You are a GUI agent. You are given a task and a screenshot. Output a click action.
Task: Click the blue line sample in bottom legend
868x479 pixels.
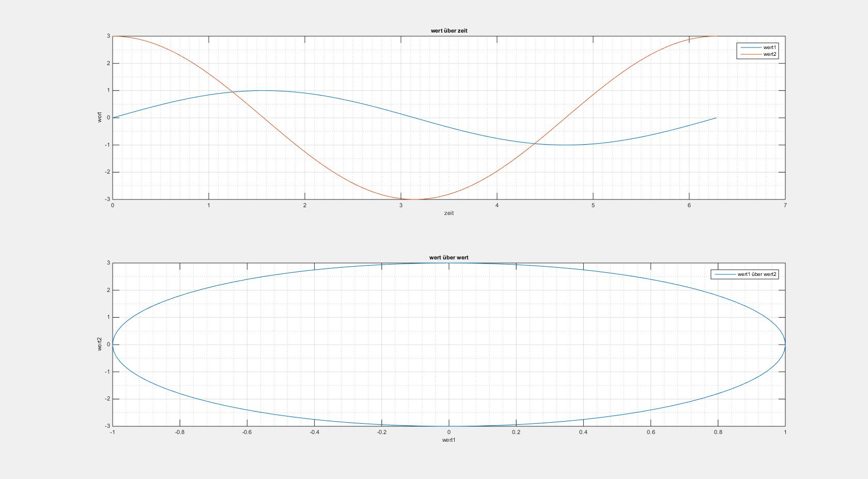725,274
